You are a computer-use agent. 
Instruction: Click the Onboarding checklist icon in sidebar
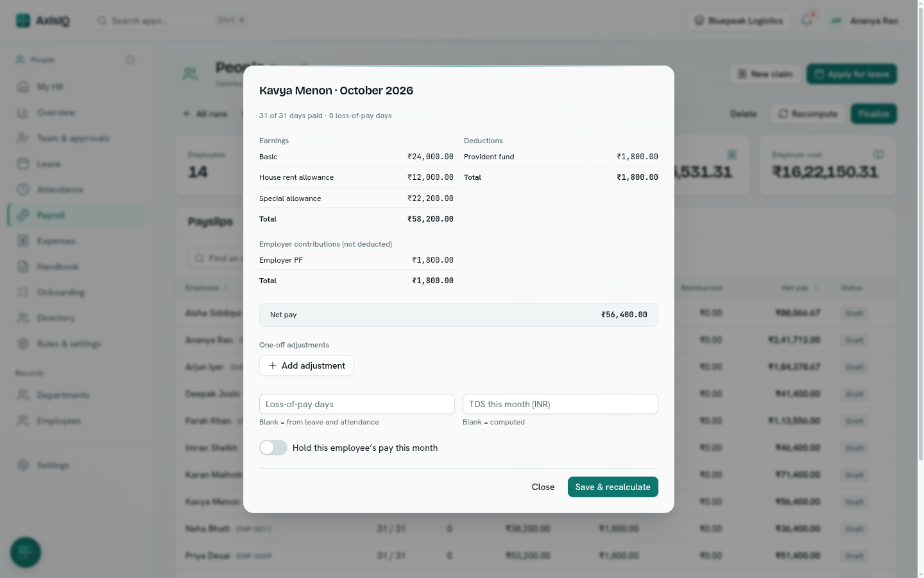point(23,292)
